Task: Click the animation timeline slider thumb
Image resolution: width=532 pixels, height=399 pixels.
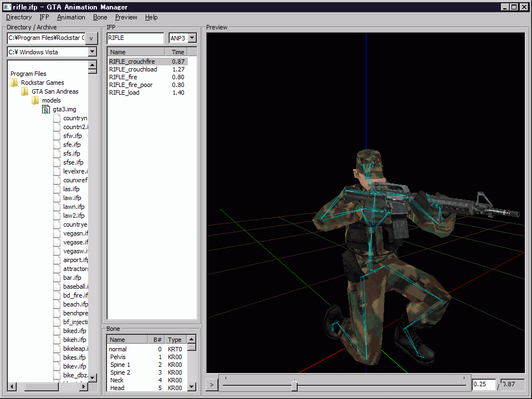Action: pyautogui.click(x=294, y=385)
